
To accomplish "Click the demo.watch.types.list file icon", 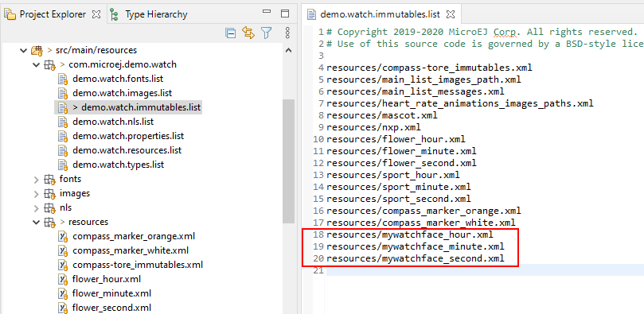I will (62, 165).
